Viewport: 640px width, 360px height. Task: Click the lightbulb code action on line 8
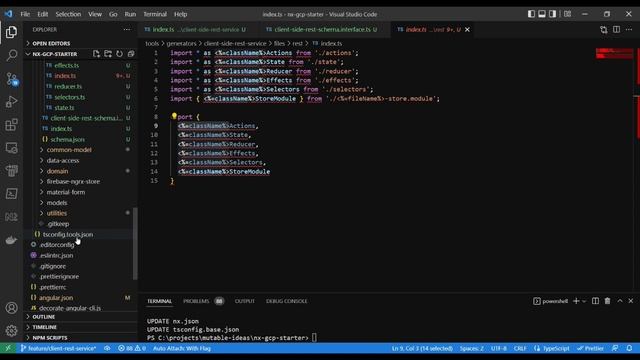pyautogui.click(x=174, y=116)
